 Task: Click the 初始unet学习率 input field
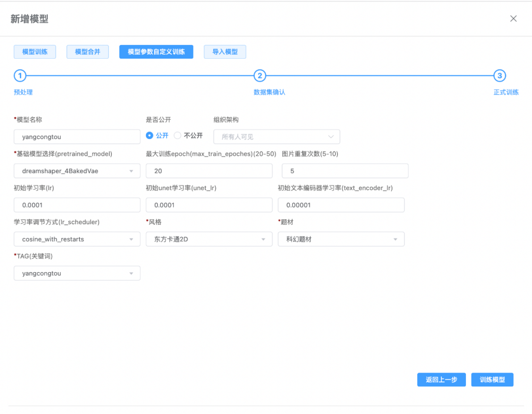click(x=209, y=205)
